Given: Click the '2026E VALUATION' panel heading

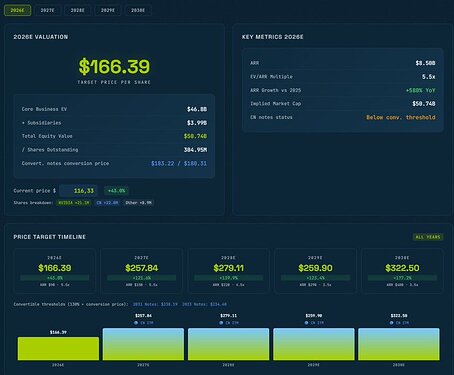Looking at the screenshot, I should [41, 37].
